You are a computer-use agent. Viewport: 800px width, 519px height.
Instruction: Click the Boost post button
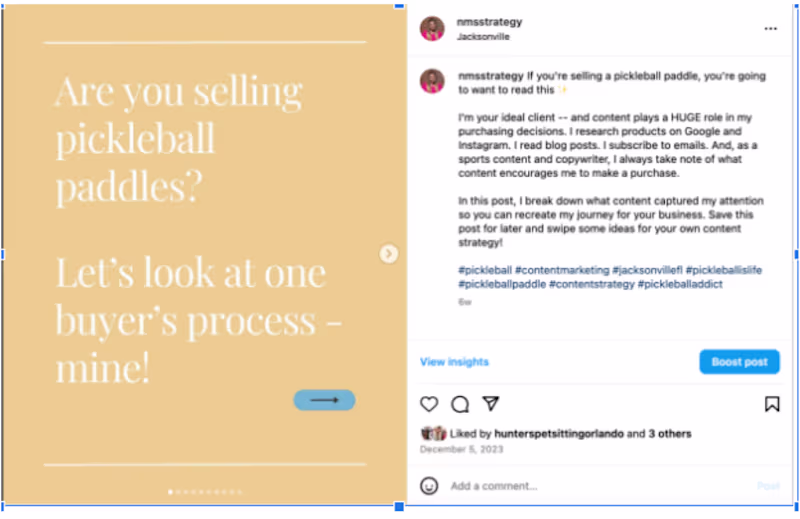click(739, 362)
